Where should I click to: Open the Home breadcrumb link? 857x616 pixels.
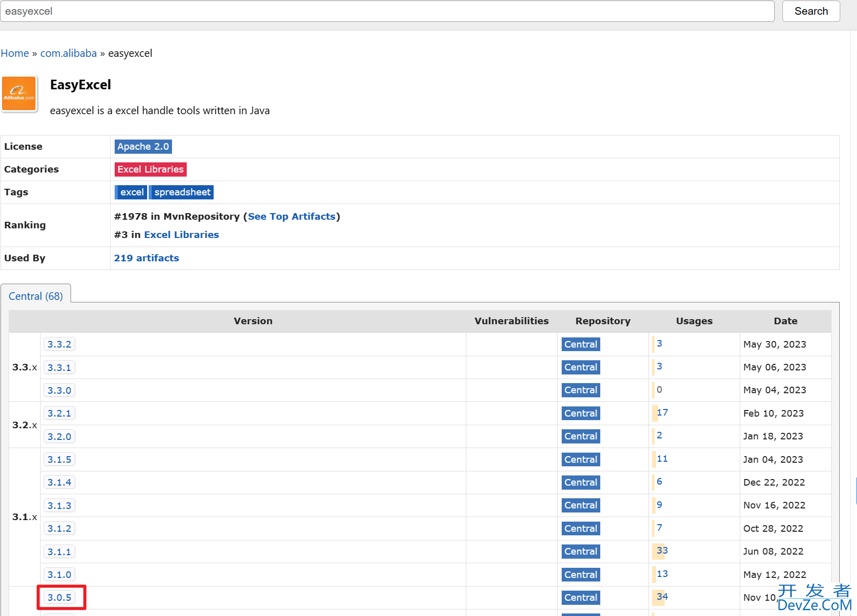pyautogui.click(x=15, y=53)
